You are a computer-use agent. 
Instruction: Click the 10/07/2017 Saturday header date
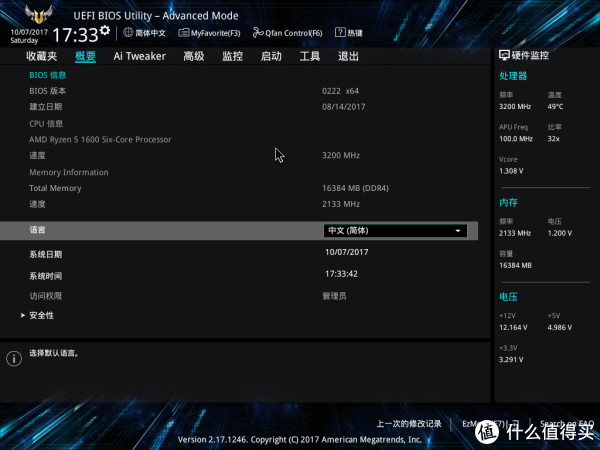pos(29,36)
